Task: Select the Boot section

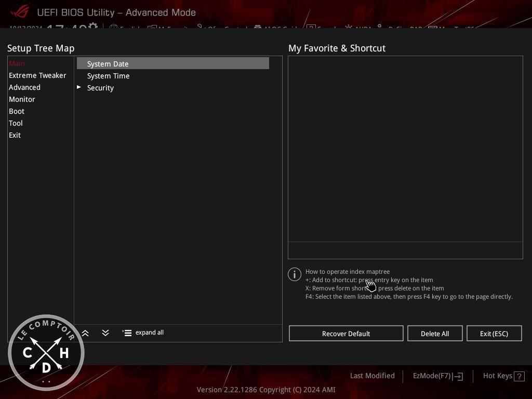Action: click(x=17, y=111)
